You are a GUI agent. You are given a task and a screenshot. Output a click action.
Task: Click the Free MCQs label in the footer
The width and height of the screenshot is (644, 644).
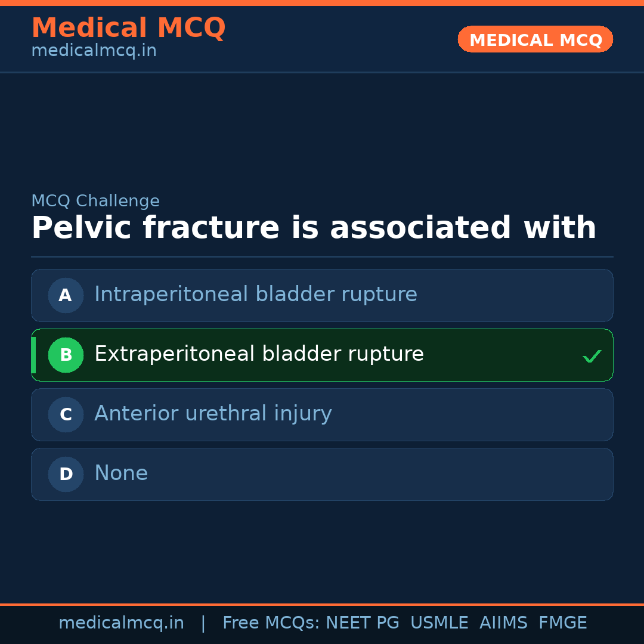point(271,623)
